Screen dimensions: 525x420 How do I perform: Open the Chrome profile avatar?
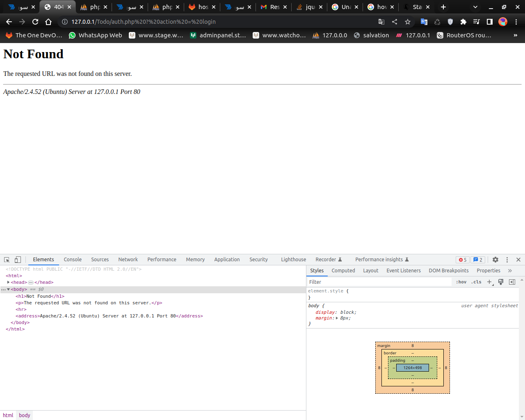503,22
